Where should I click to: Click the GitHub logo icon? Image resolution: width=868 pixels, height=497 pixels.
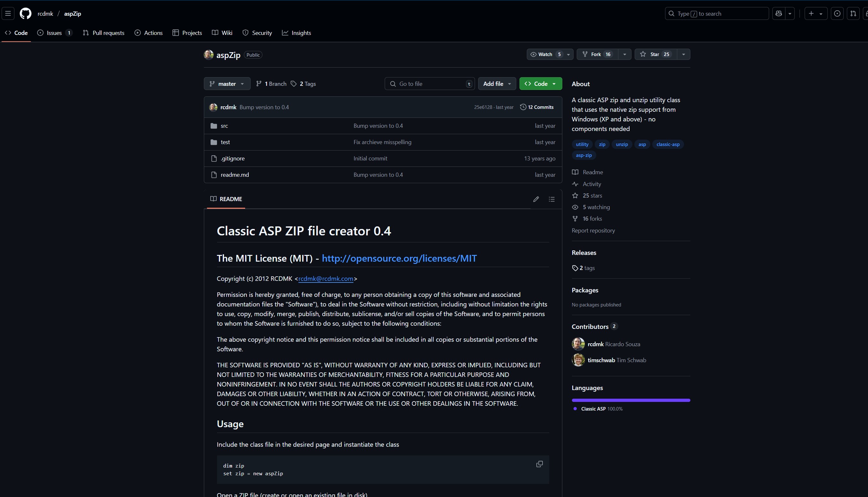coord(26,14)
